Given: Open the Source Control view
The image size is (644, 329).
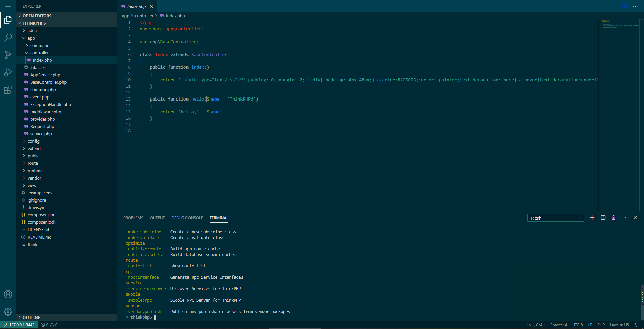Looking at the screenshot, I should point(8,55).
